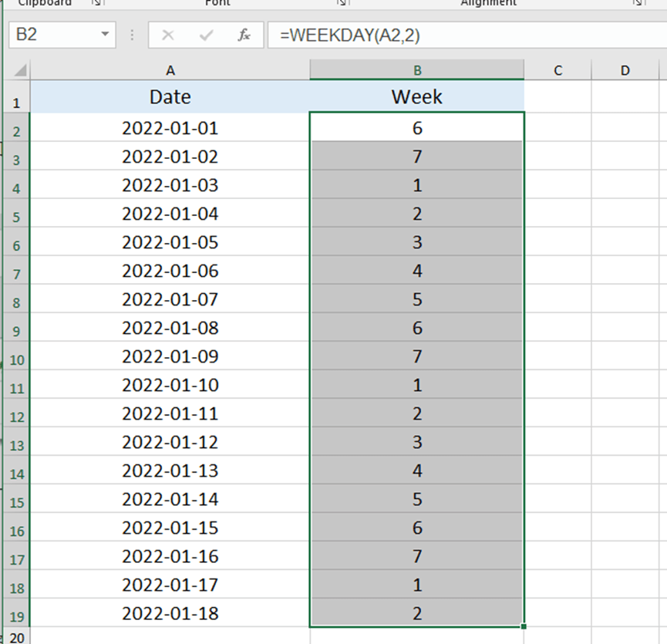
Task: Open the Name Box dropdown arrow
Action: pos(105,34)
